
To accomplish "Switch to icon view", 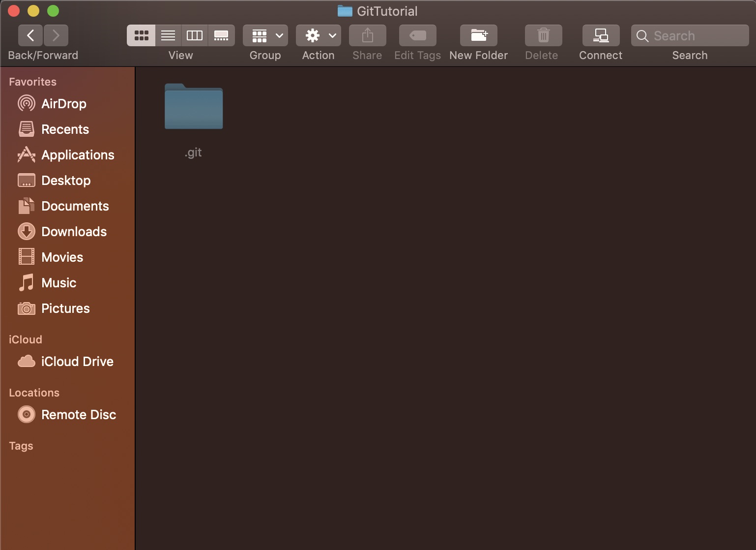I will (x=141, y=35).
